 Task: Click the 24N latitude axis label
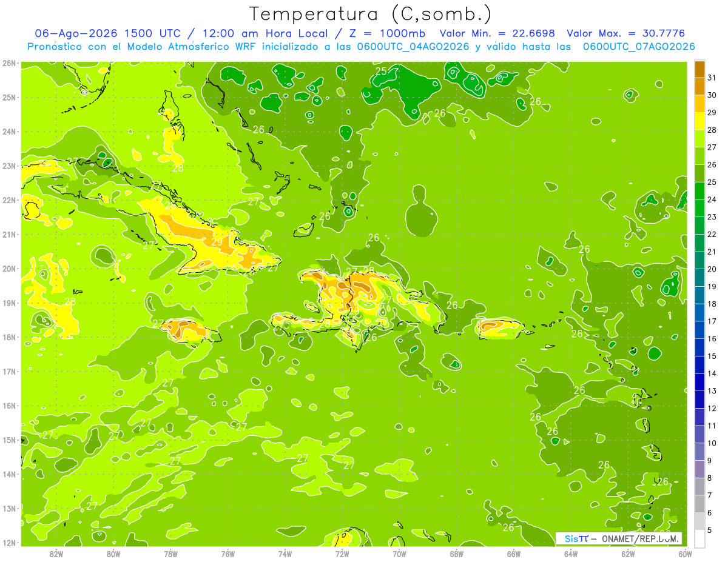[x=9, y=132]
